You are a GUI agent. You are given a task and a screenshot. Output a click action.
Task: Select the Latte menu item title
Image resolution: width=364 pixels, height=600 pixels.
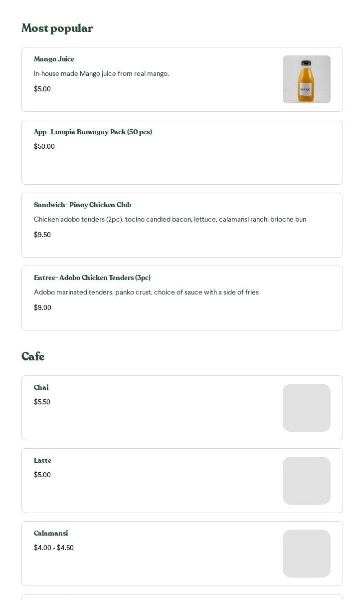point(42,460)
